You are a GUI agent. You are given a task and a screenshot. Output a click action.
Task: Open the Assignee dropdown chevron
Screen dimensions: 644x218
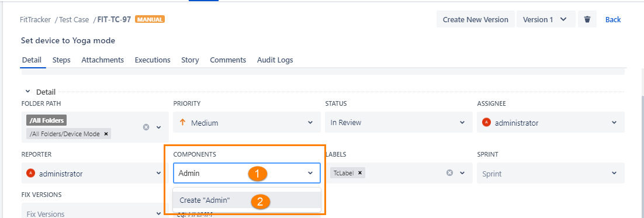[614, 122]
